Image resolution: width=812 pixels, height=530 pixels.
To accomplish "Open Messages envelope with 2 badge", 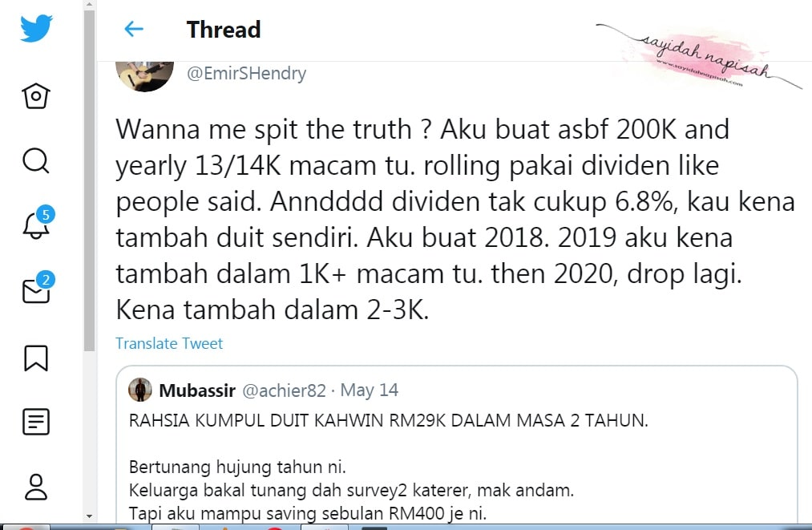I will tap(38, 288).
